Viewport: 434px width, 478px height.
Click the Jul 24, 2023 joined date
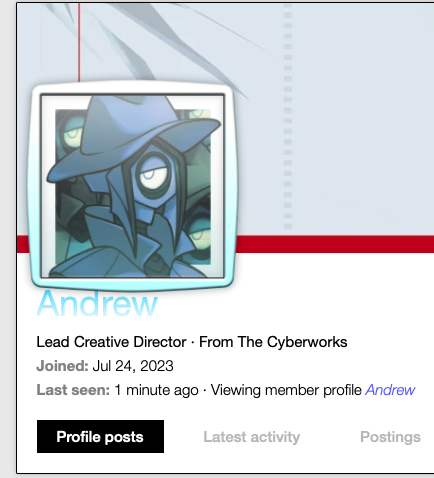[x=133, y=366]
